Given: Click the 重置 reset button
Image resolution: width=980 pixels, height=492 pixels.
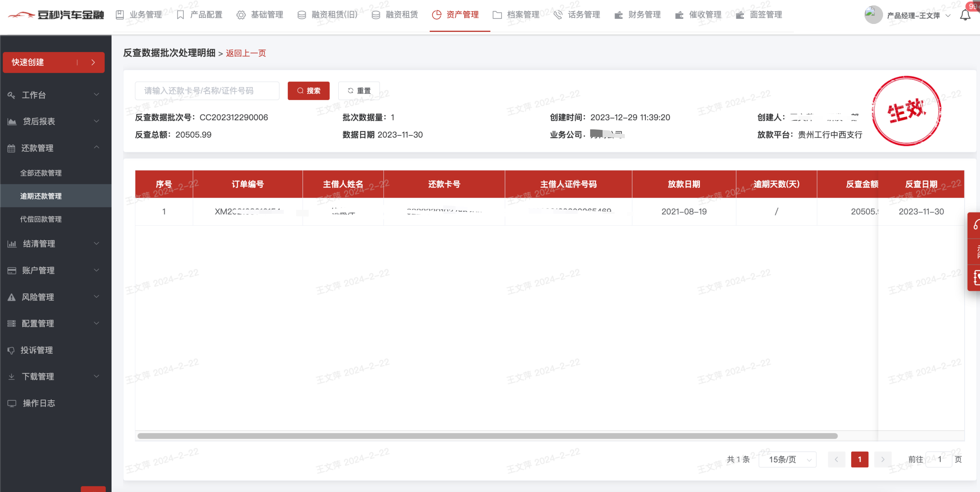Looking at the screenshot, I should tap(359, 91).
